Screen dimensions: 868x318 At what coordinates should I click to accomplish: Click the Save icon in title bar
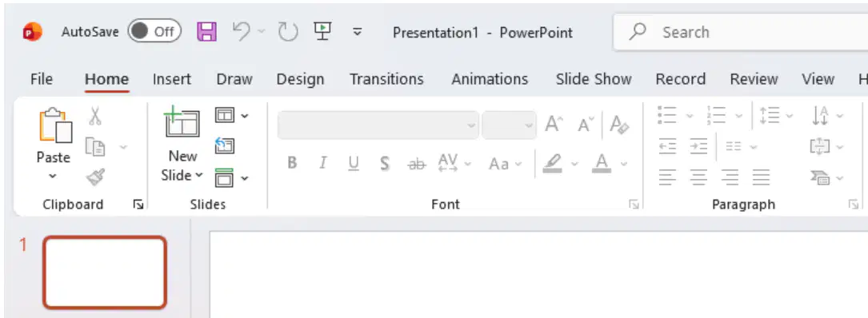[x=207, y=31]
